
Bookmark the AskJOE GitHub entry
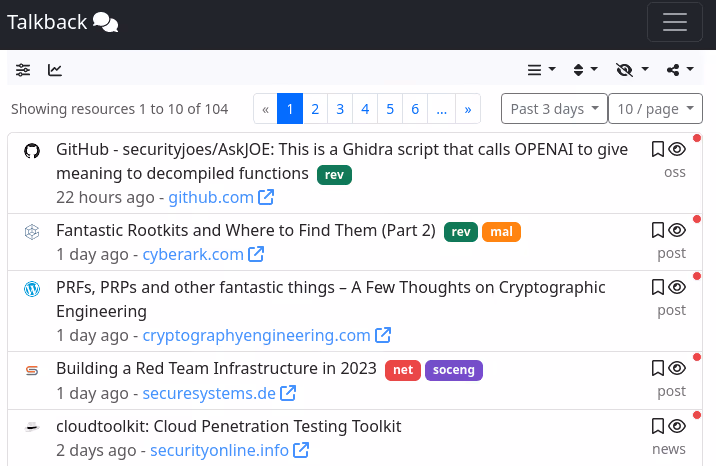(658, 149)
